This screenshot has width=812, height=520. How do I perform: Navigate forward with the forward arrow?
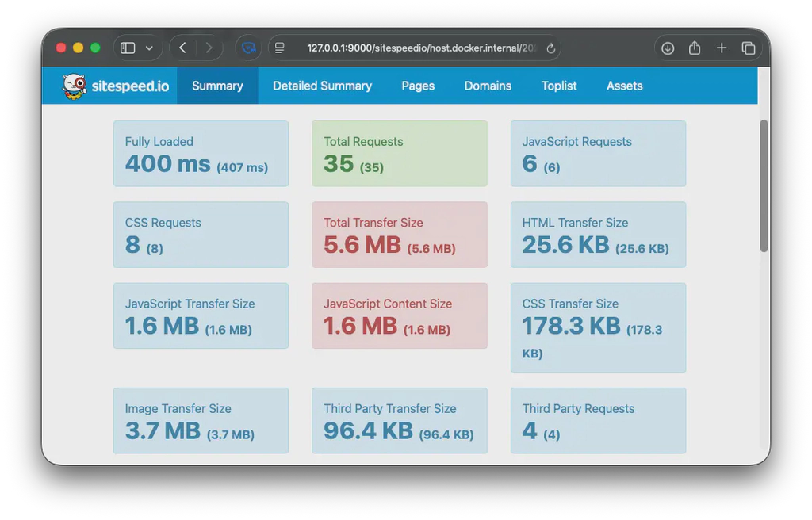[208, 48]
